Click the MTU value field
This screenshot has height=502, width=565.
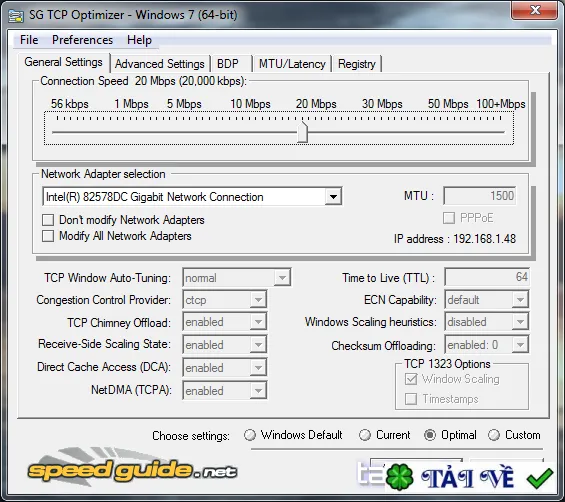[x=480, y=196]
